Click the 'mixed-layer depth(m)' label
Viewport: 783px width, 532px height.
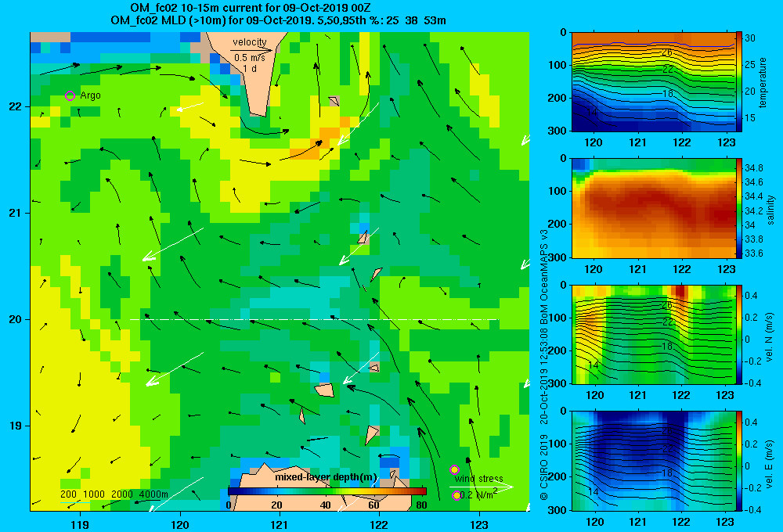tap(326, 477)
